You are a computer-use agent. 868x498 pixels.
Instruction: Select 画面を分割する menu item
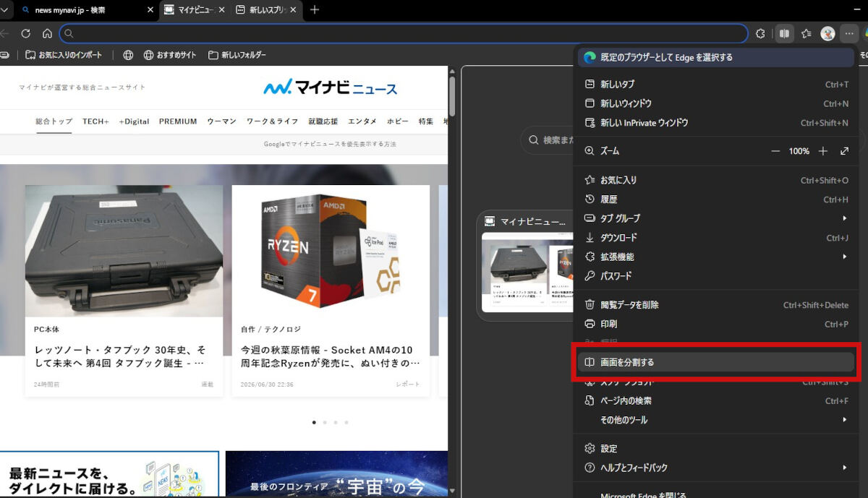(717, 362)
